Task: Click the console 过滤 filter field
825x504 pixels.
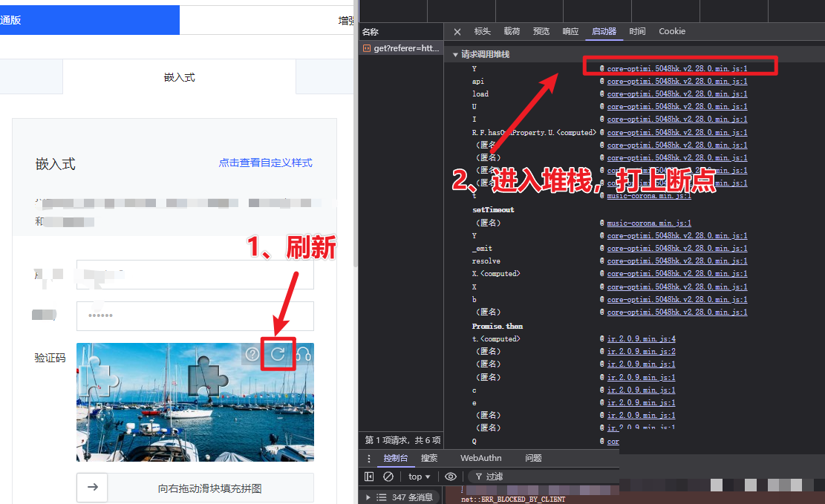Action: click(542, 477)
